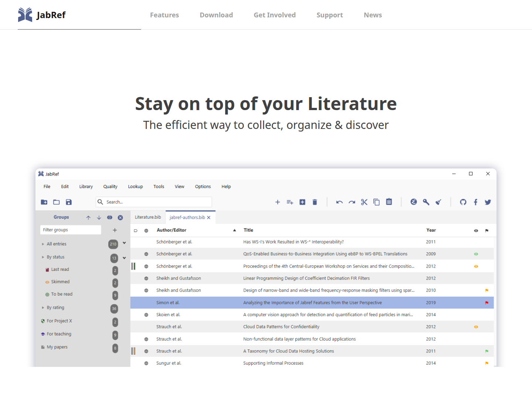532x399 pixels.
Task: Copy the entry using the copy icon
Action: (376, 202)
